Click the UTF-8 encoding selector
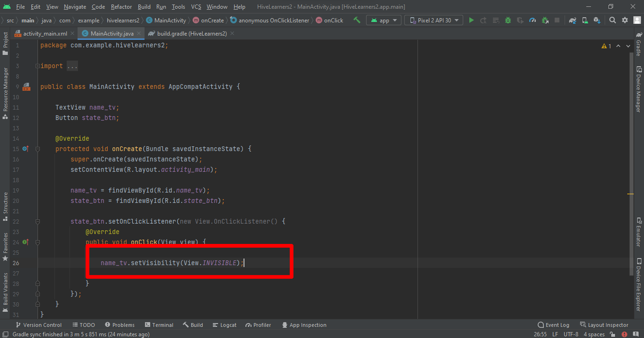 [571, 334]
